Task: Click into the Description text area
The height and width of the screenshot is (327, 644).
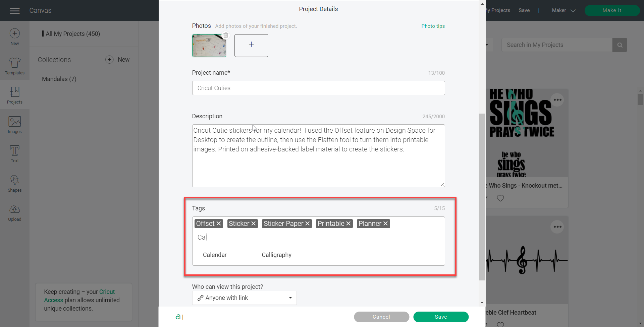Action: point(318,156)
